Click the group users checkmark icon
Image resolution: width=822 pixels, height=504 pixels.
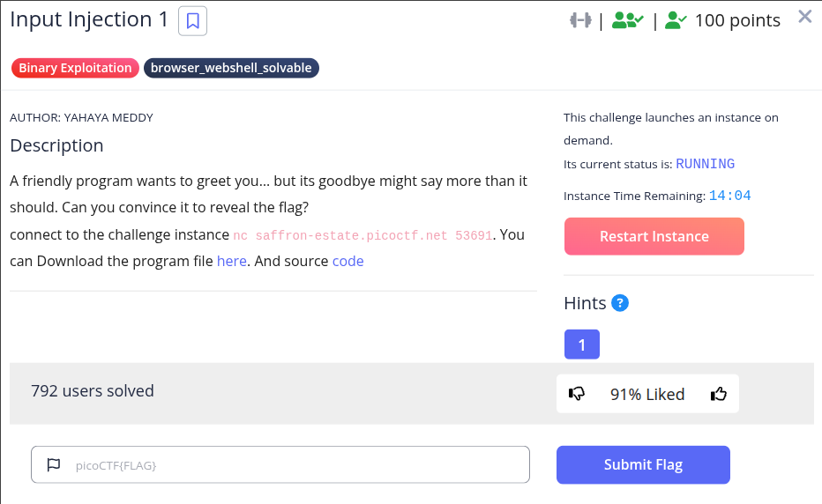coord(628,20)
